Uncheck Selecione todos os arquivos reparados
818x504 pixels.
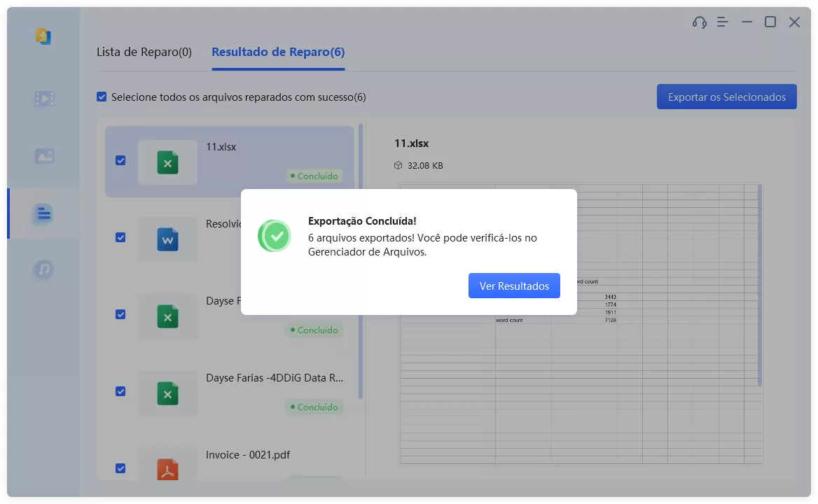tap(102, 97)
